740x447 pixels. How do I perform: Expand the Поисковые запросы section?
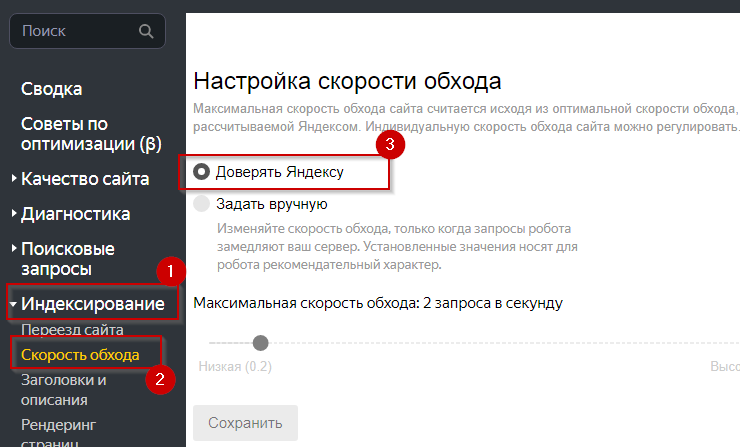pos(14,248)
